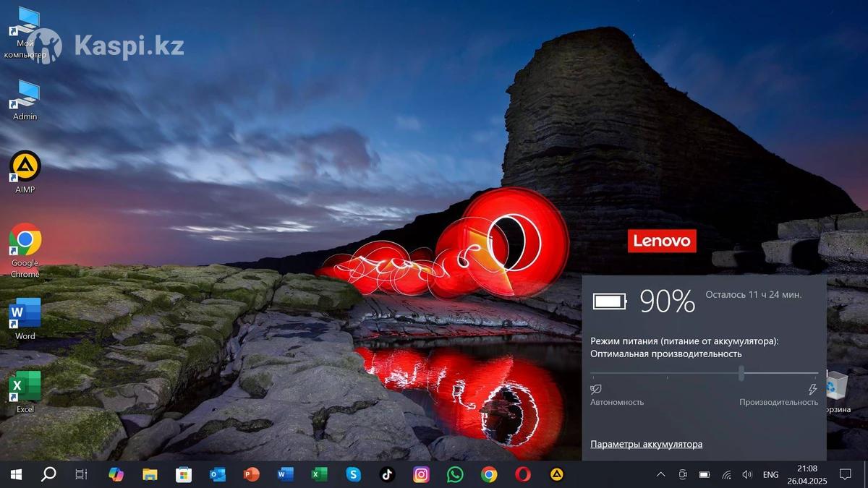Open Opera browser from taskbar
This screenshot has width=868, height=488.
coord(523,474)
